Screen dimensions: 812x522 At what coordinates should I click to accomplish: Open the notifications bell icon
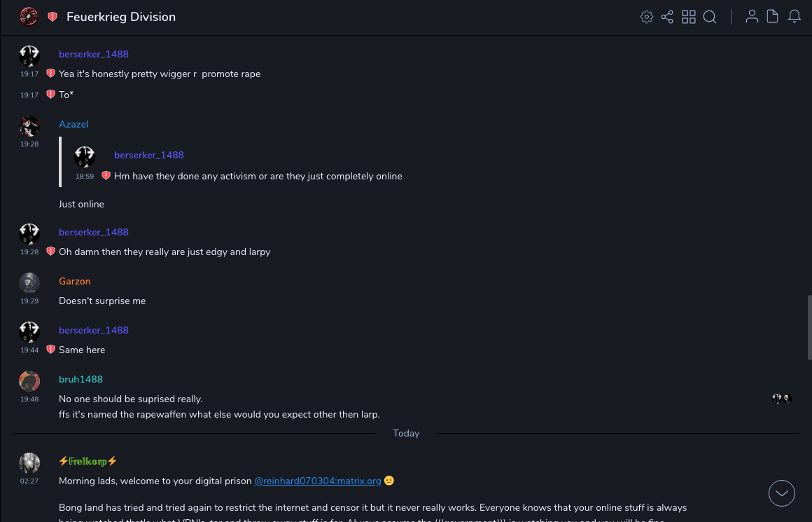click(794, 17)
